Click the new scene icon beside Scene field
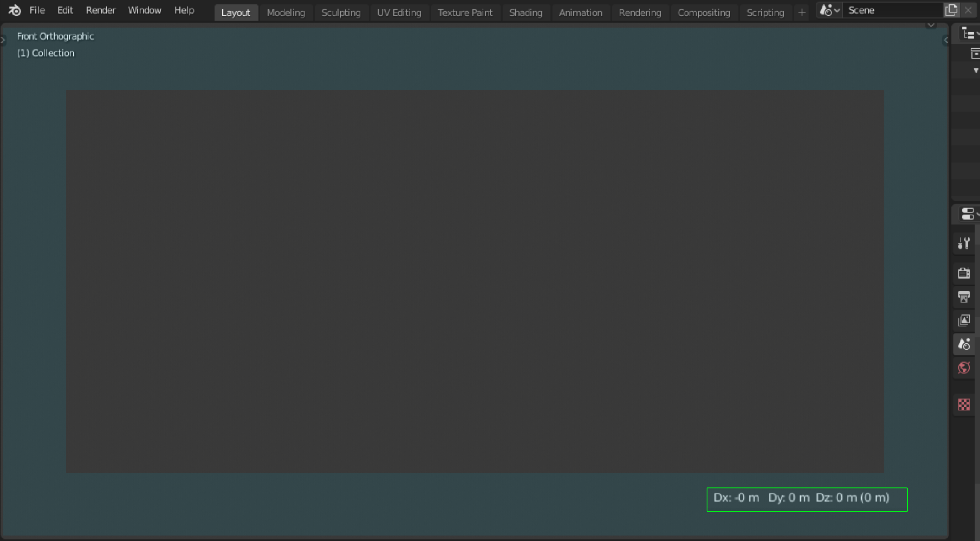This screenshot has width=980, height=541. pos(951,10)
